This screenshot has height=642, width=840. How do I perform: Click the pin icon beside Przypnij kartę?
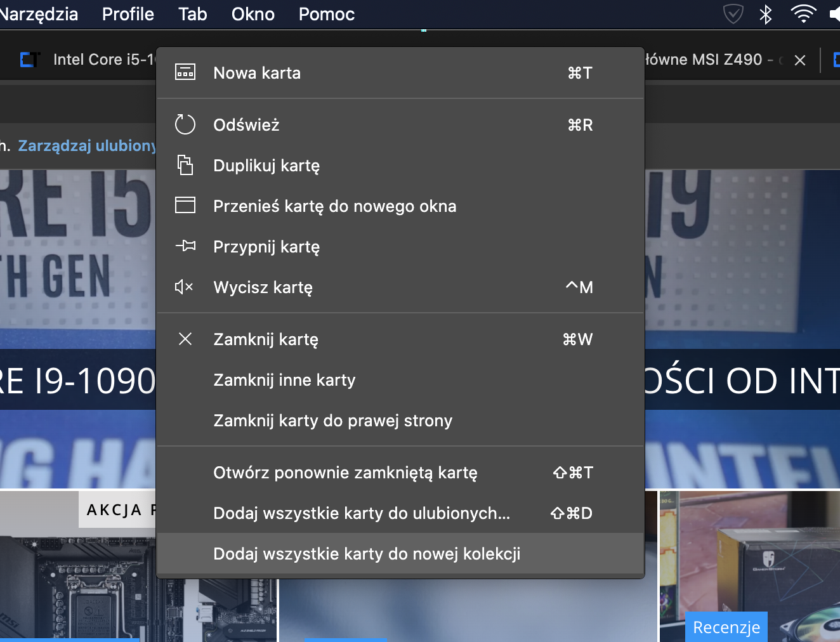tap(185, 246)
